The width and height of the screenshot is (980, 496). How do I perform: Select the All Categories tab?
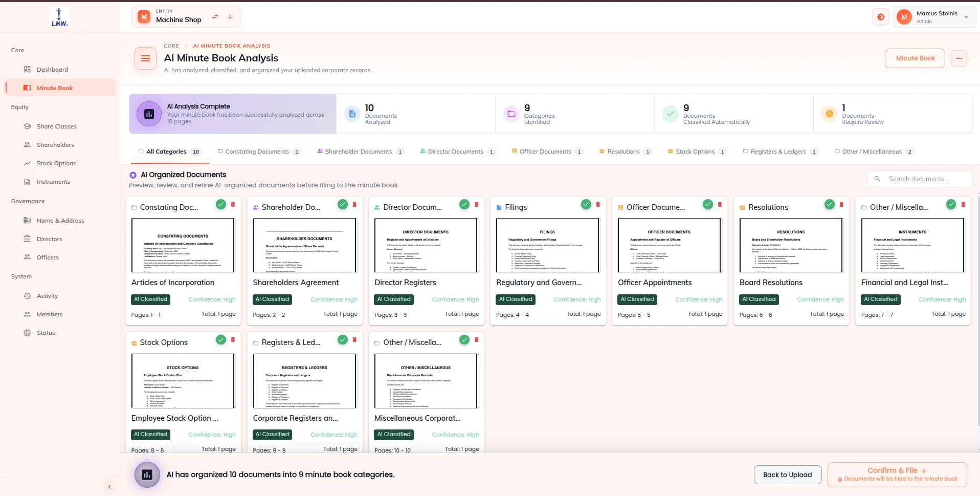[170, 152]
